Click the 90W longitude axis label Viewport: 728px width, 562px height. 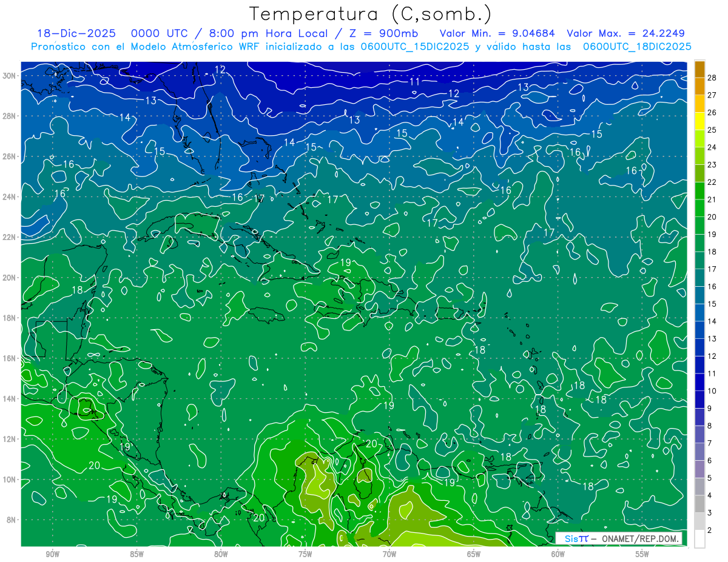point(52,554)
